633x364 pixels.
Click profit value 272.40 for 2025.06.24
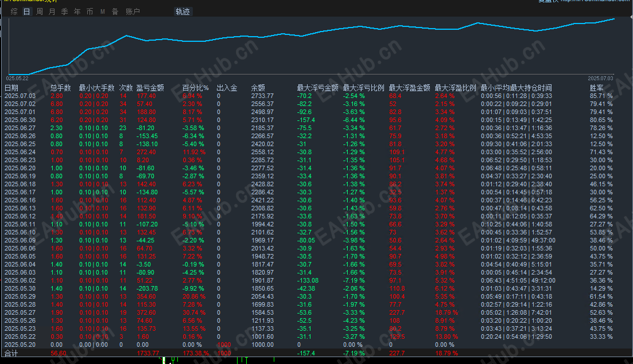pos(146,152)
